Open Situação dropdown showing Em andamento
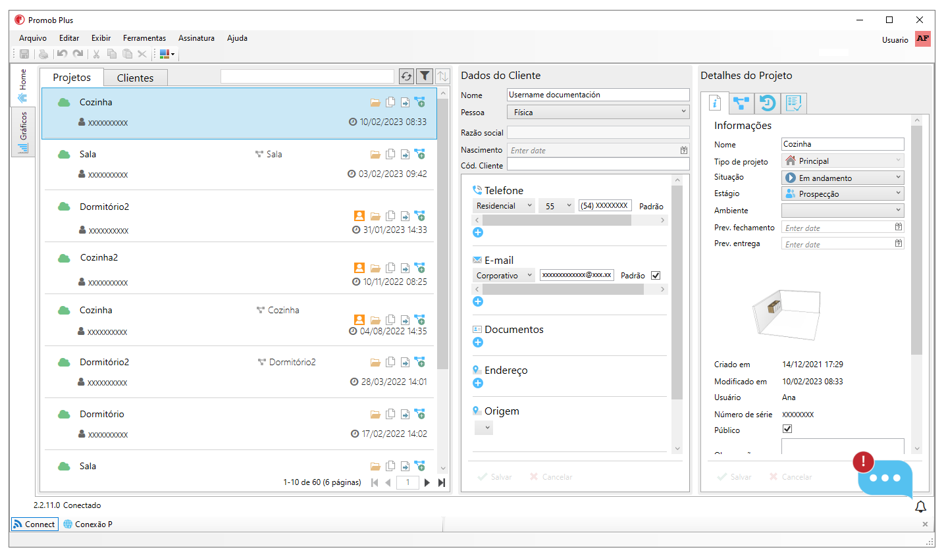Image resolution: width=944 pixels, height=560 pixels. 843,178
